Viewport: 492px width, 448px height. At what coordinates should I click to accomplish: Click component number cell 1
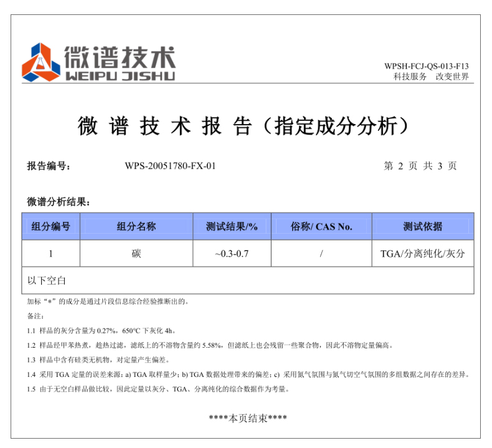51,254
